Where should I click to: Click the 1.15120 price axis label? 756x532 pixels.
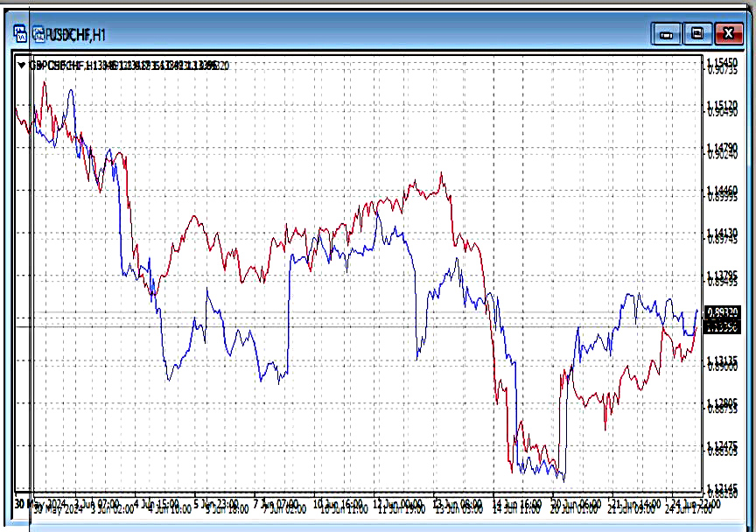tap(722, 105)
